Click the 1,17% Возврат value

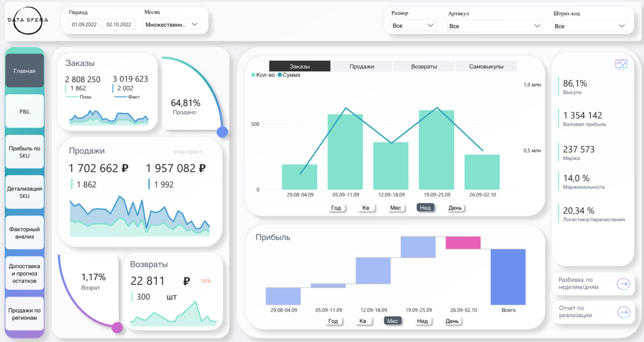tap(93, 277)
